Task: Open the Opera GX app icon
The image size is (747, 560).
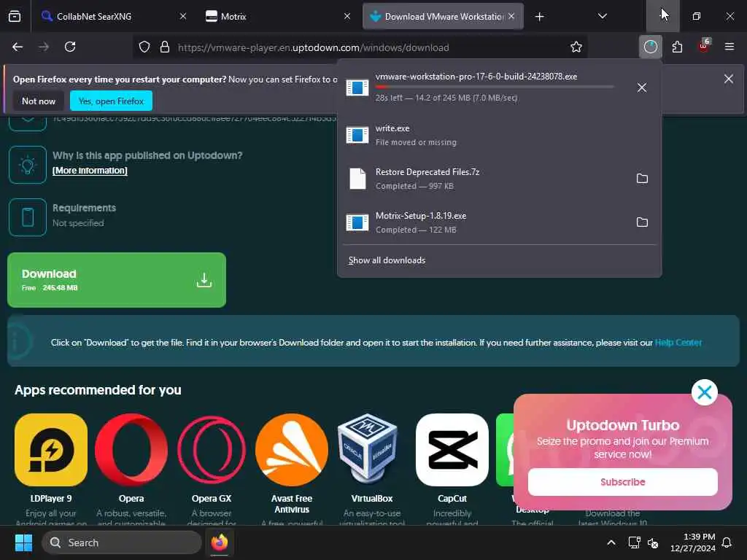Action: point(212,449)
